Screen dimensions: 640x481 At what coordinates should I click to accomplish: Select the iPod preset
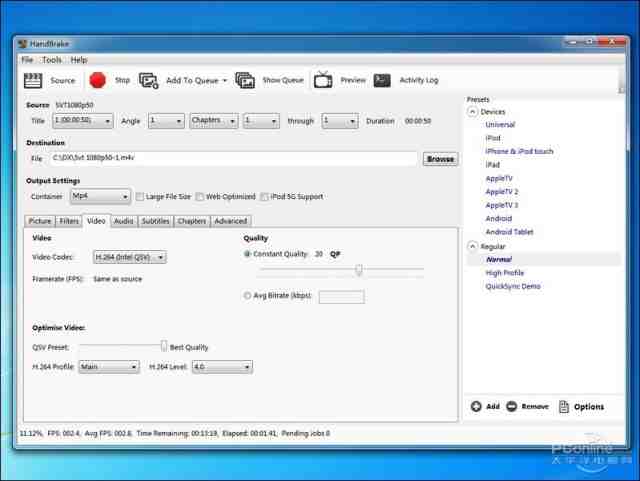pos(493,138)
